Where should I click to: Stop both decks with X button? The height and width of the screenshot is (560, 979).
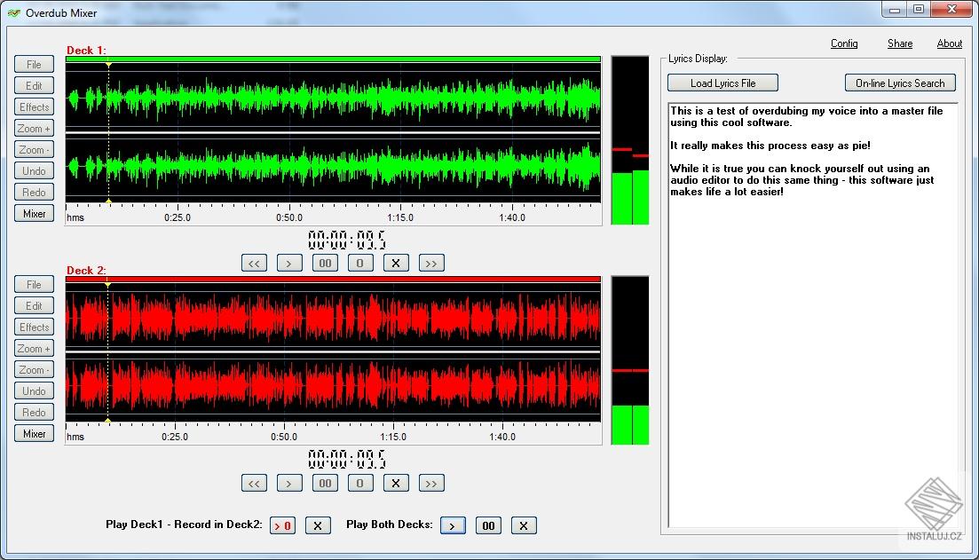pos(524,525)
